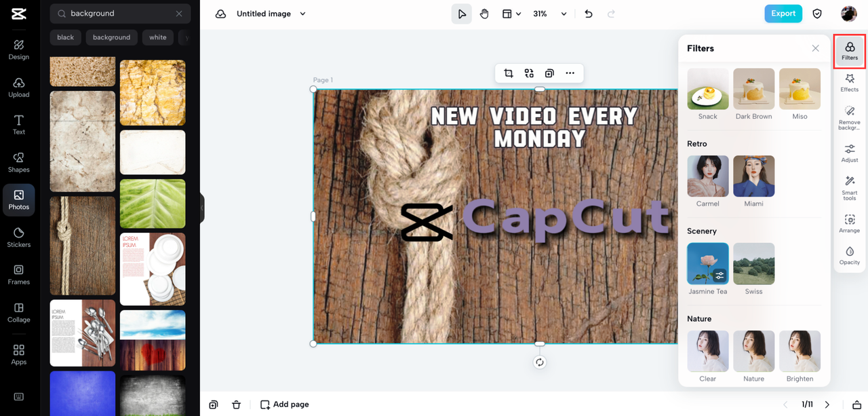The height and width of the screenshot is (416, 868).
Task: Click the Export button
Action: [x=783, y=14]
